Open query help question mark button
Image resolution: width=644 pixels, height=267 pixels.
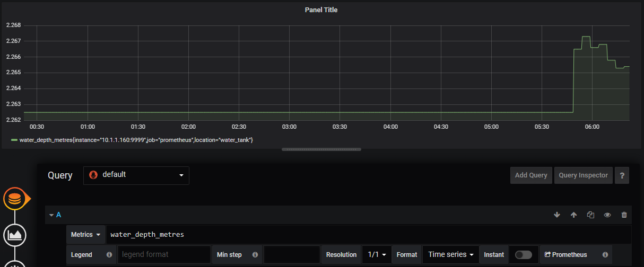pos(622,175)
